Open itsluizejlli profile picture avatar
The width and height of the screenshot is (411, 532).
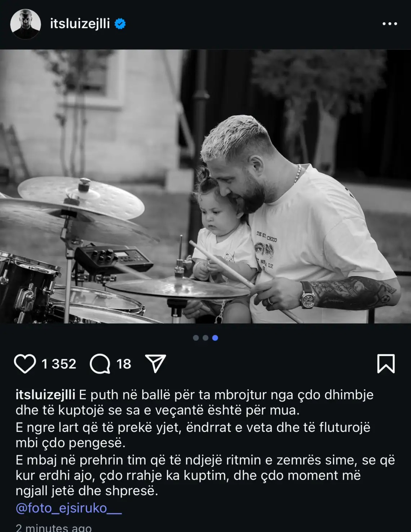coord(25,24)
